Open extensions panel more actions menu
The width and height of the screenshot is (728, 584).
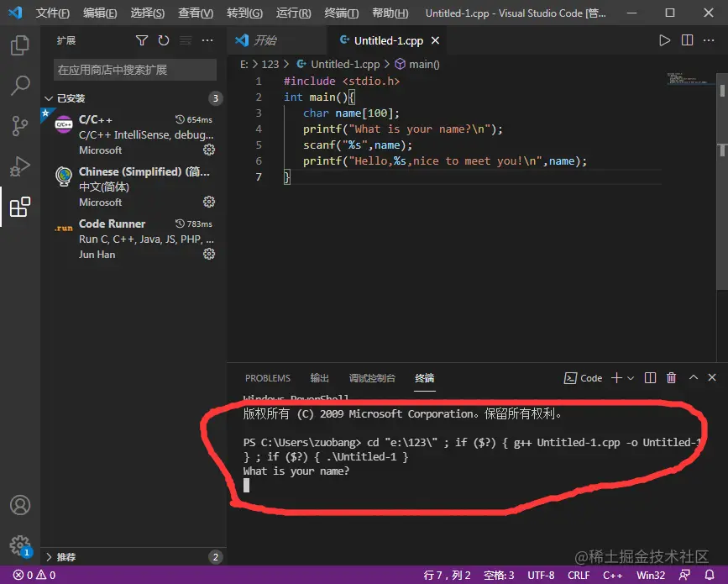pyautogui.click(x=207, y=40)
